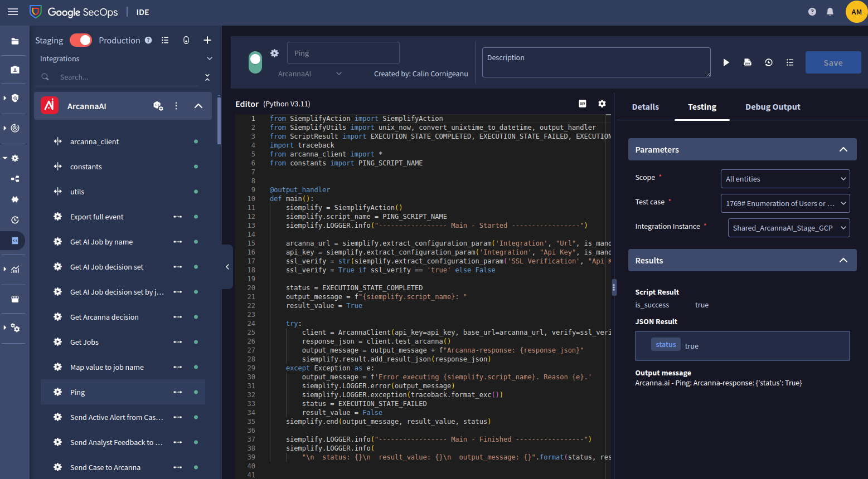Select the IDE code icon in navigation
Image resolution: width=868 pixels, height=479 pixels.
15,241
